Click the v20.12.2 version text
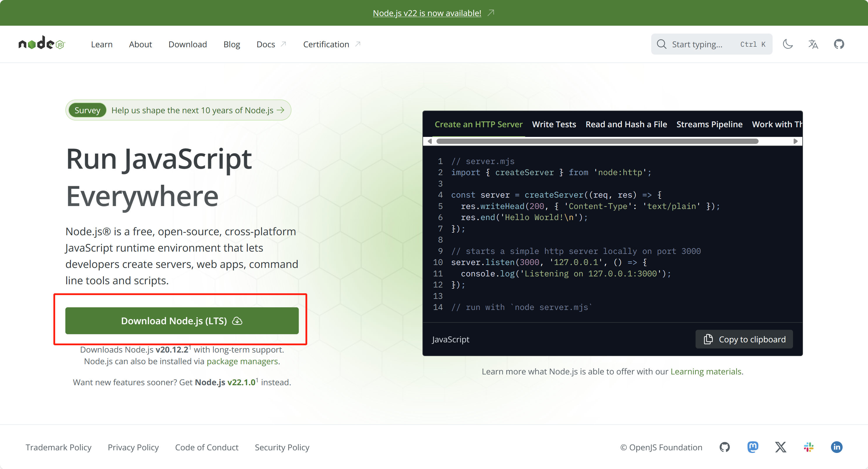Viewport: 868px width, 469px height. click(172, 350)
